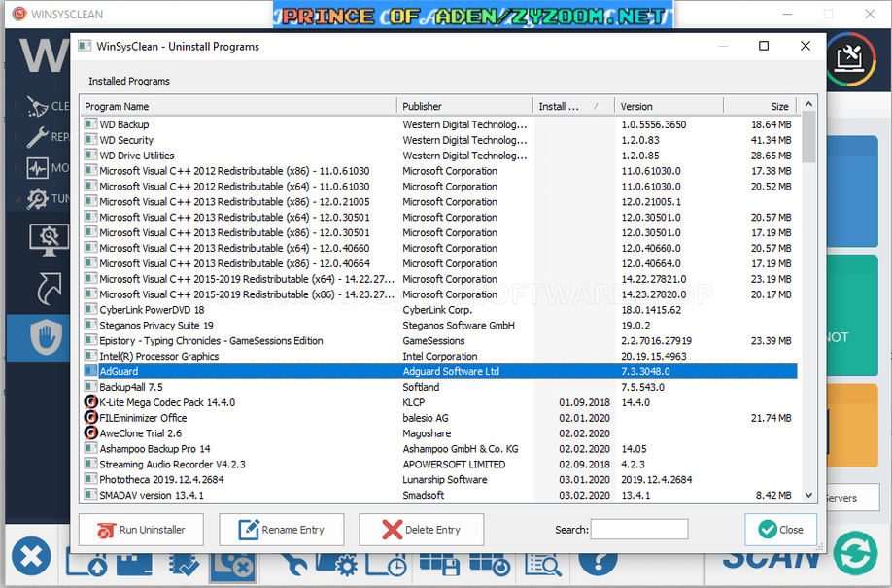Image resolution: width=892 pixels, height=588 pixels.
Task: Select the WD Security row
Action: [440, 140]
